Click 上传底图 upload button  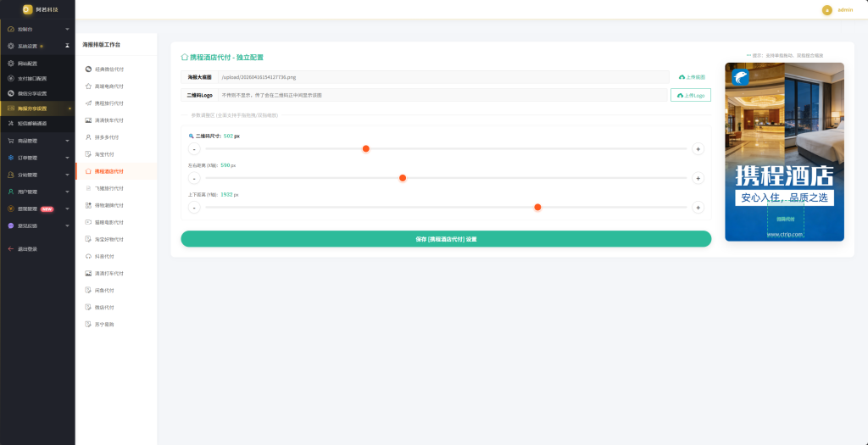[692, 77]
